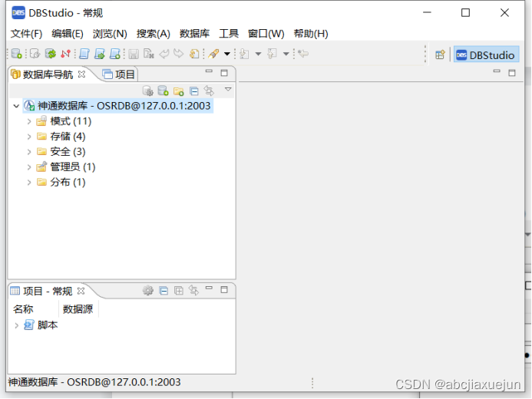Open the 文件(F) menu
The height and width of the screenshot is (399, 532).
click(x=26, y=34)
